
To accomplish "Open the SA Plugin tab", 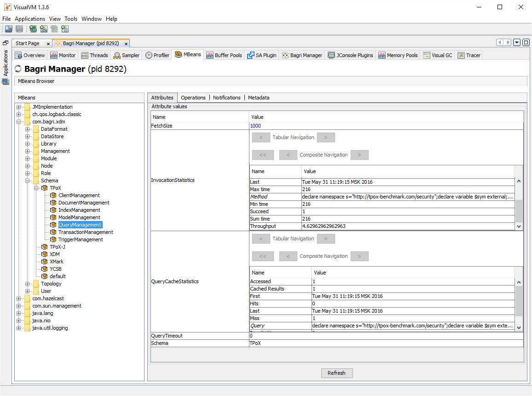I will click(261, 55).
